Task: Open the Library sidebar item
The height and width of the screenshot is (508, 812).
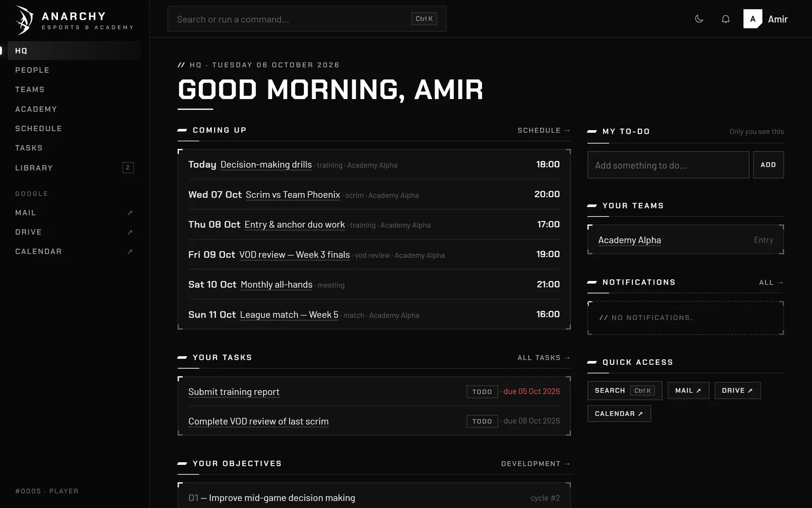Action: coord(74,168)
